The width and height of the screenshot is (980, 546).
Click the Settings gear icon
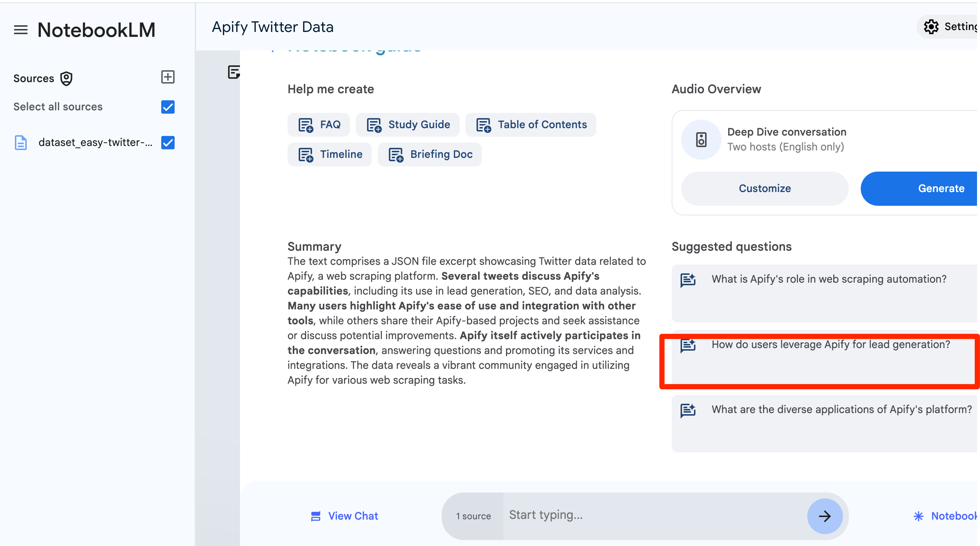pyautogui.click(x=931, y=27)
